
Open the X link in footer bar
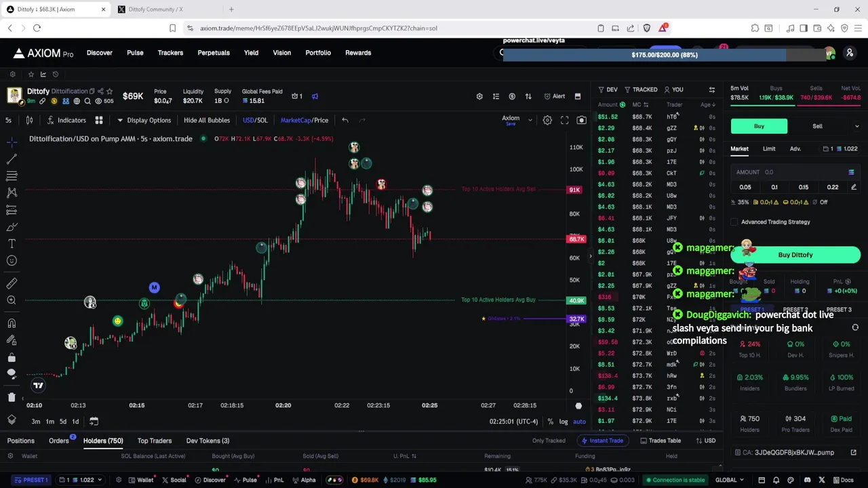(x=822, y=480)
